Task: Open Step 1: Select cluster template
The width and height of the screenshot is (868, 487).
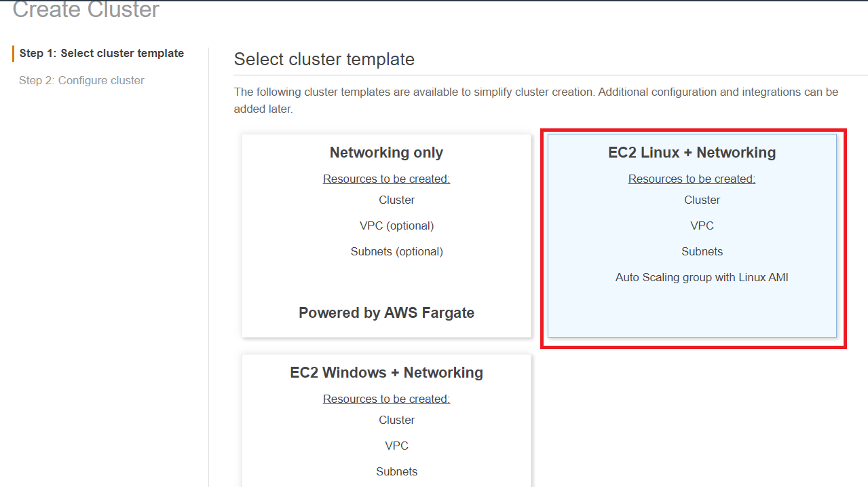Action: [x=102, y=53]
